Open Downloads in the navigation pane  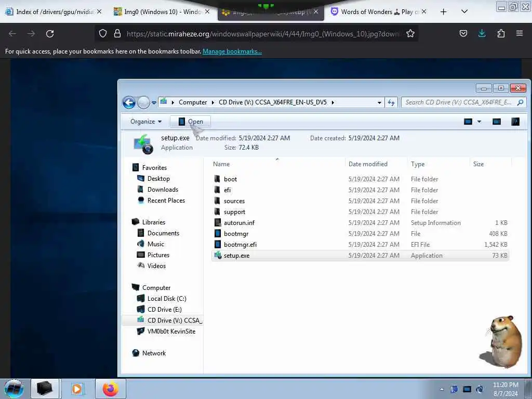pyautogui.click(x=163, y=189)
